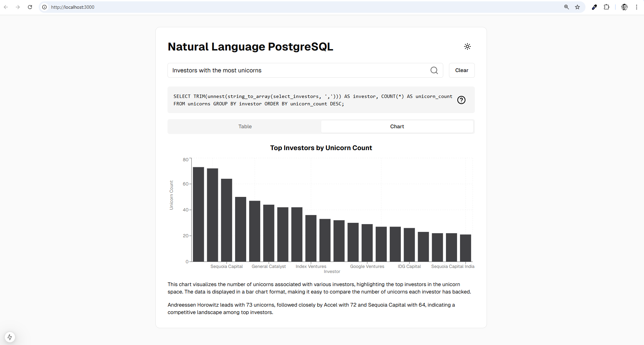
Task: Click the eyedropper extension icon
Action: (594, 7)
